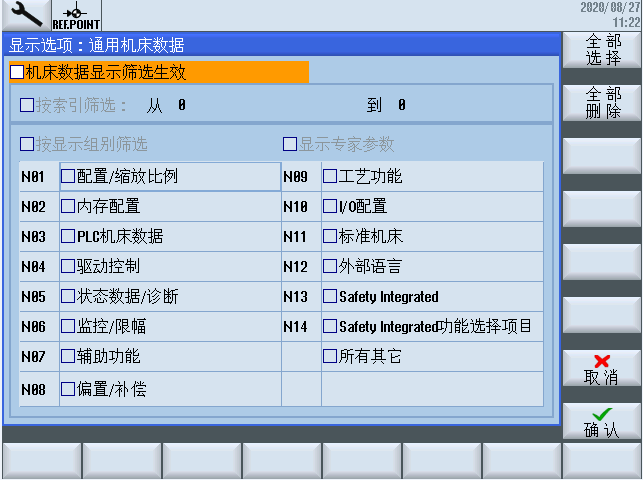Check the Safety Integrated N13 option
This screenshot has height=480, width=643.
(330, 297)
